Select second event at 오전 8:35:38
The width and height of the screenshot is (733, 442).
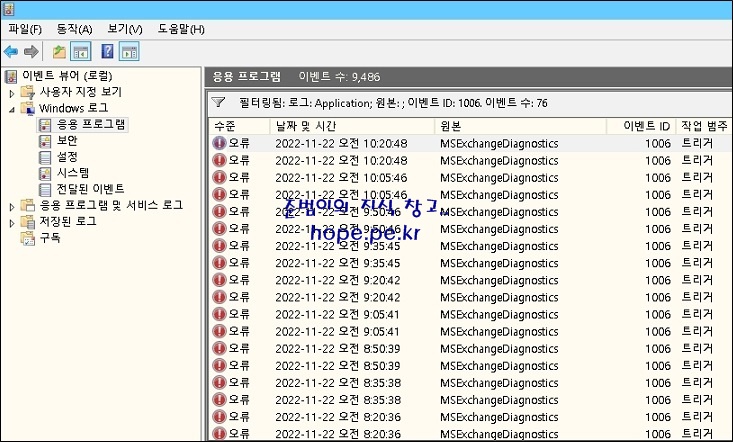[x=470, y=400]
